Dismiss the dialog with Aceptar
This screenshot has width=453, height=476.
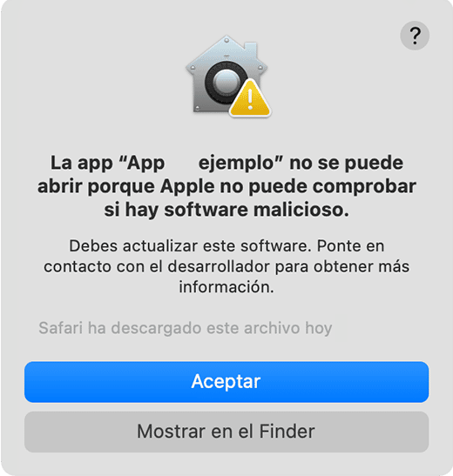[x=226, y=382]
